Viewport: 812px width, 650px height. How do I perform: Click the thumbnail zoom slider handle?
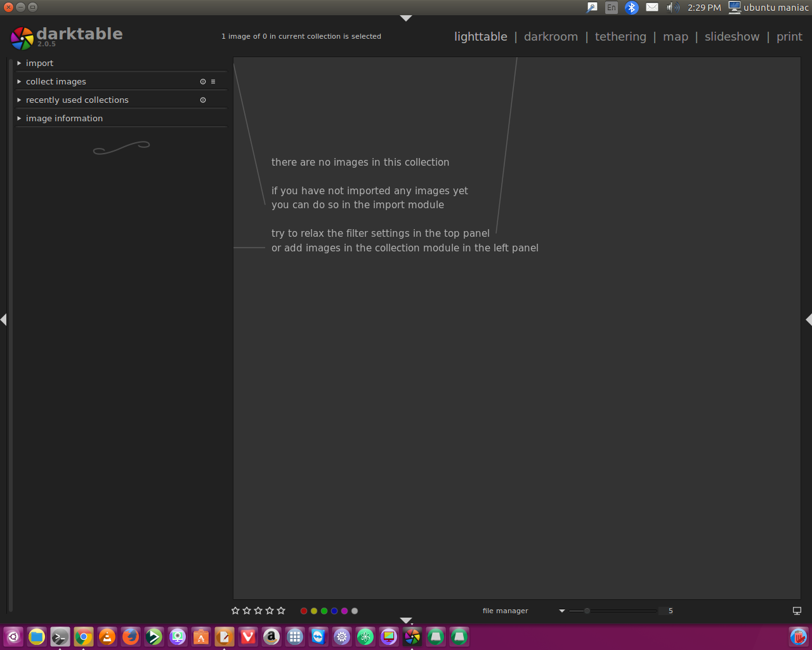587,611
